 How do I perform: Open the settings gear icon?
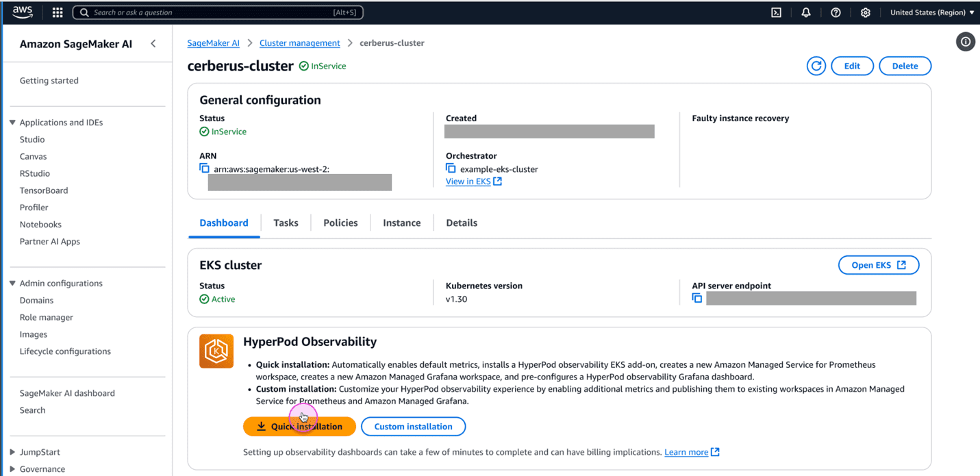point(865,12)
